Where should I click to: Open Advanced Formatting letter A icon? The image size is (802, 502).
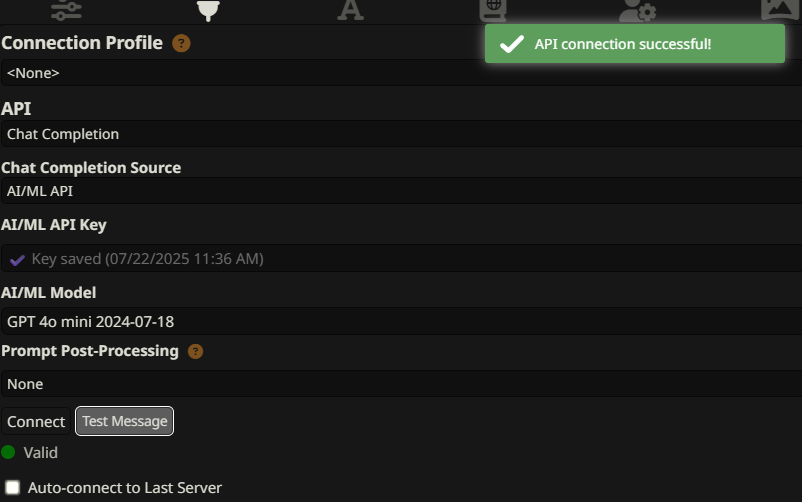coord(349,10)
